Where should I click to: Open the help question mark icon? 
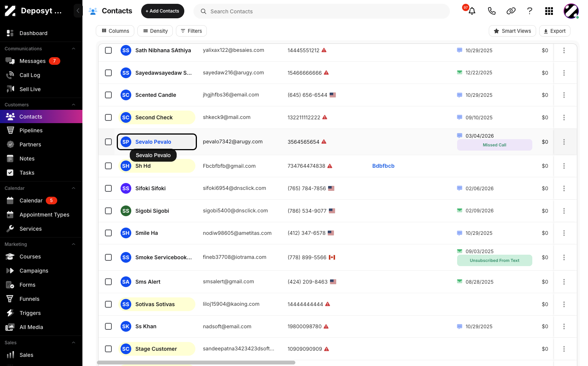pos(530,11)
